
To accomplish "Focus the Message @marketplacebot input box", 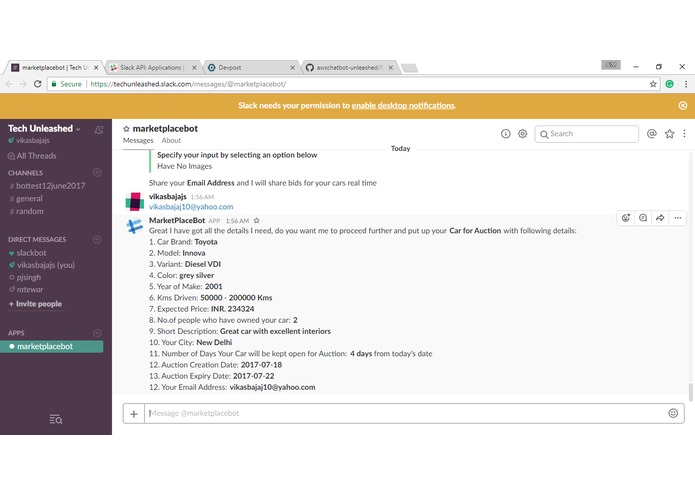I will tap(406, 413).
